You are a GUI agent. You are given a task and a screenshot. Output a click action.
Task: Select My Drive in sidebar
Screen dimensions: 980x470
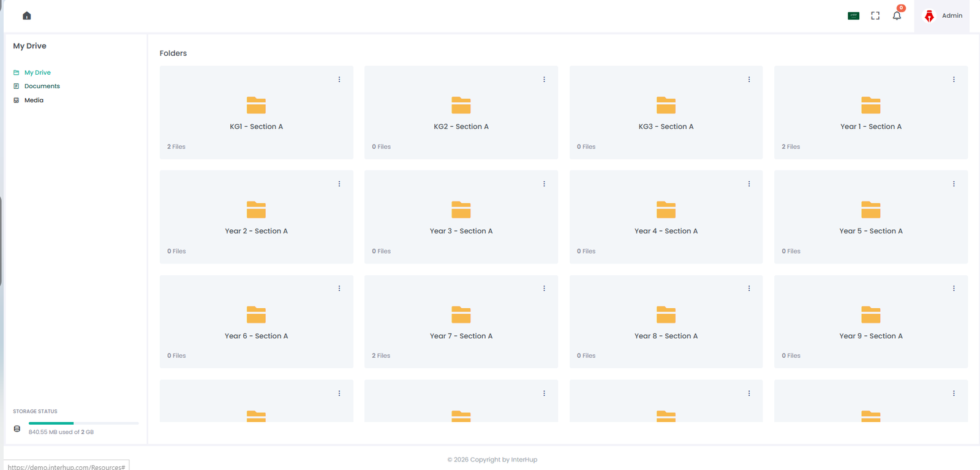[37, 72]
